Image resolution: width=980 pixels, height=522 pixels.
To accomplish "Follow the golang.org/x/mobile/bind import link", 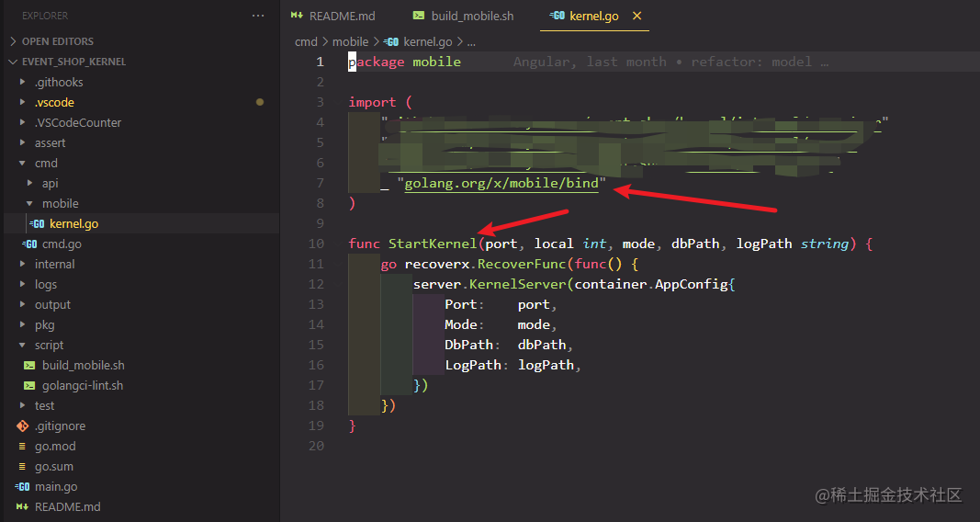I will (x=501, y=183).
